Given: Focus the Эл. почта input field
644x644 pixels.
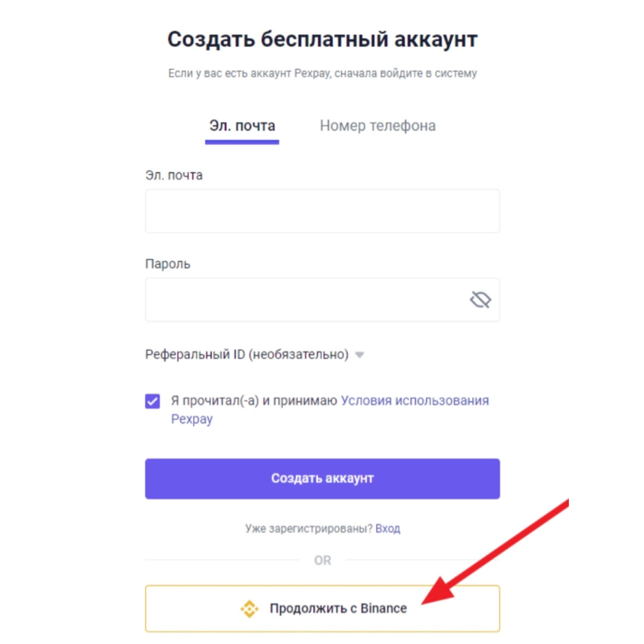Looking at the screenshot, I should [322, 211].
